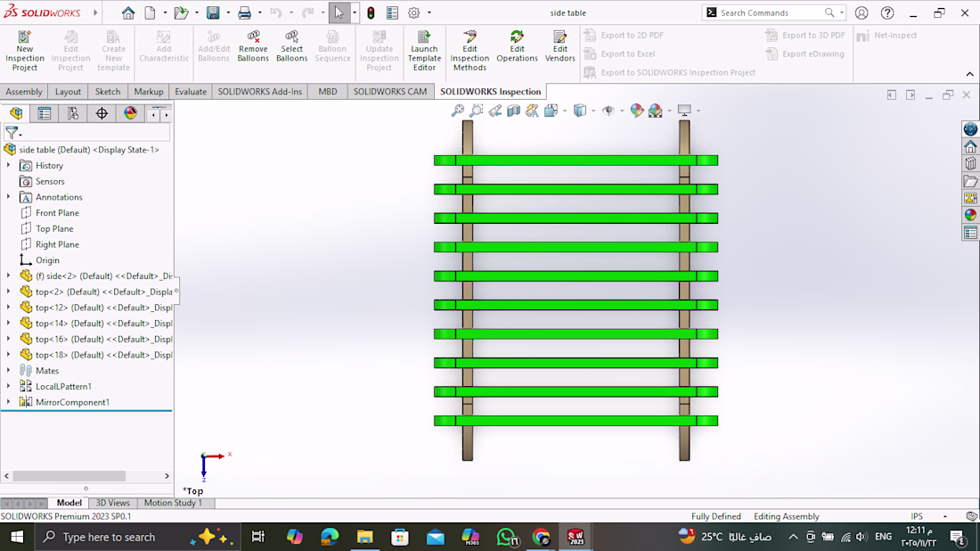Select the Sensors tree item
Screen dimensions: 980x551
pyautogui.click(x=50, y=181)
